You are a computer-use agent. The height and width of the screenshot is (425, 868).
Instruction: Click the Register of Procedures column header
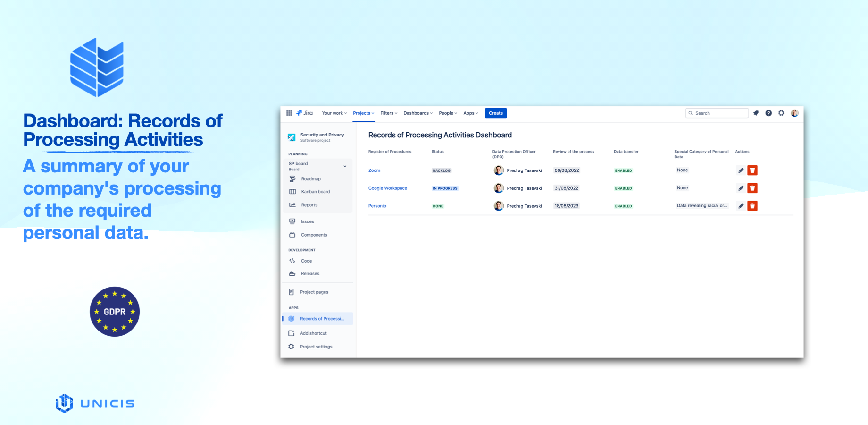390,152
